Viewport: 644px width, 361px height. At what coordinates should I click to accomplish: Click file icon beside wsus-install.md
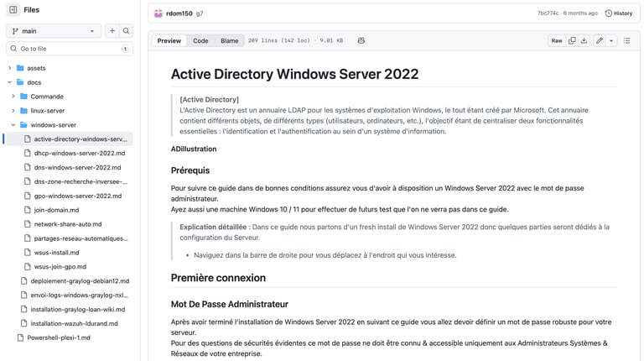[27, 253]
